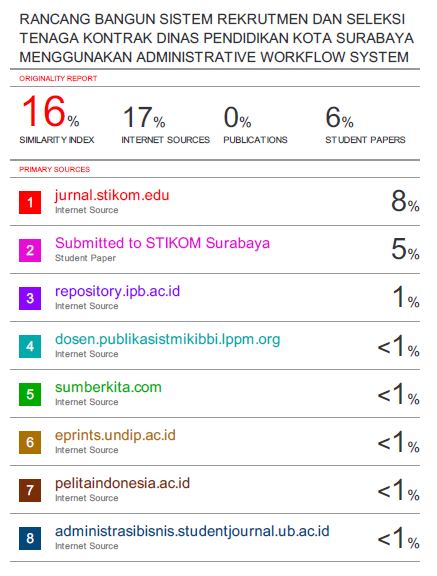Open the pelitaindonesia.ac.id source link
Screen dimensions: 437x576
tap(122, 483)
